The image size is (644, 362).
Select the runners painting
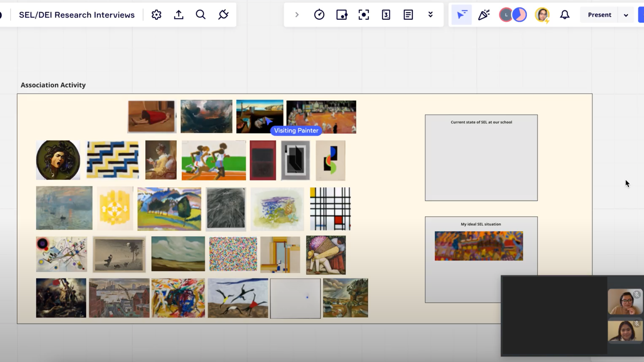(x=214, y=160)
